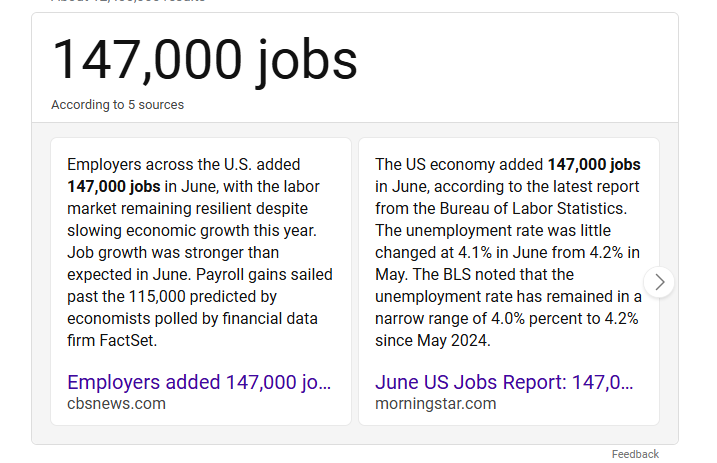The height and width of the screenshot is (463, 717).
Task: Click the morningstar.com source domain
Action: [x=435, y=404]
